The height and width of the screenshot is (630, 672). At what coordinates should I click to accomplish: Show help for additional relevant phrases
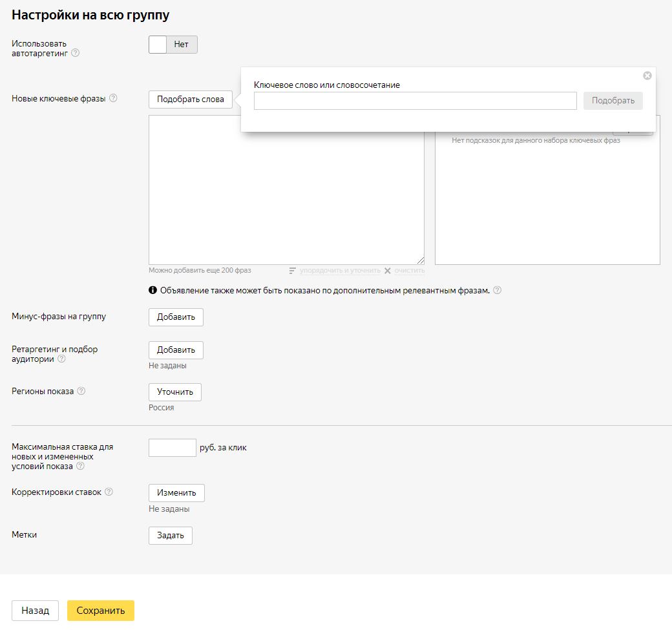(x=497, y=290)
